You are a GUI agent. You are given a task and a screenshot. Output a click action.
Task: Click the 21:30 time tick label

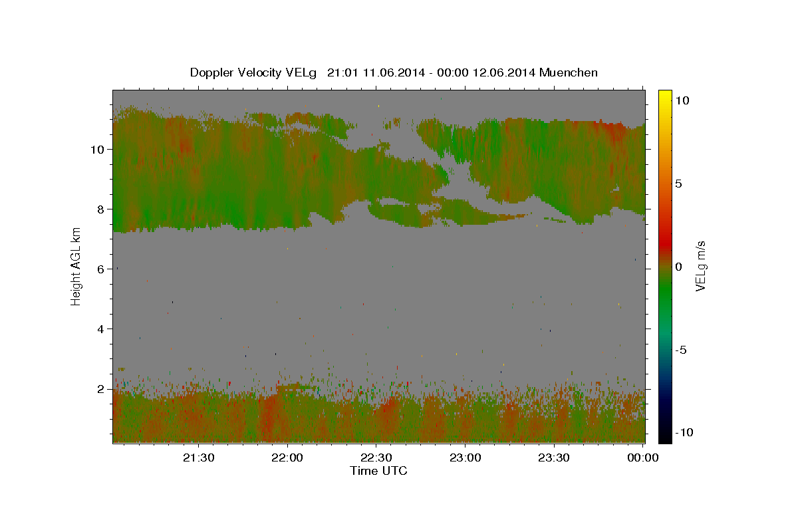[199, 458]
